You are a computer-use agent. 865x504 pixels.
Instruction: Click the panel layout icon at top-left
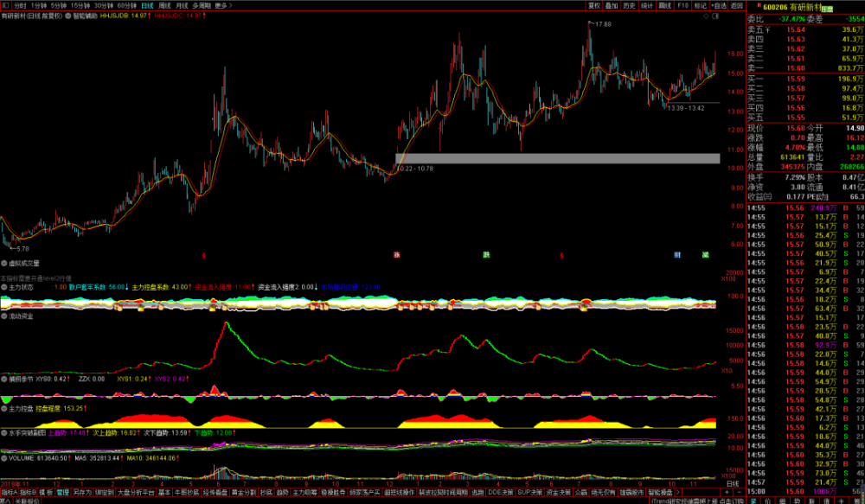point(5,5)
